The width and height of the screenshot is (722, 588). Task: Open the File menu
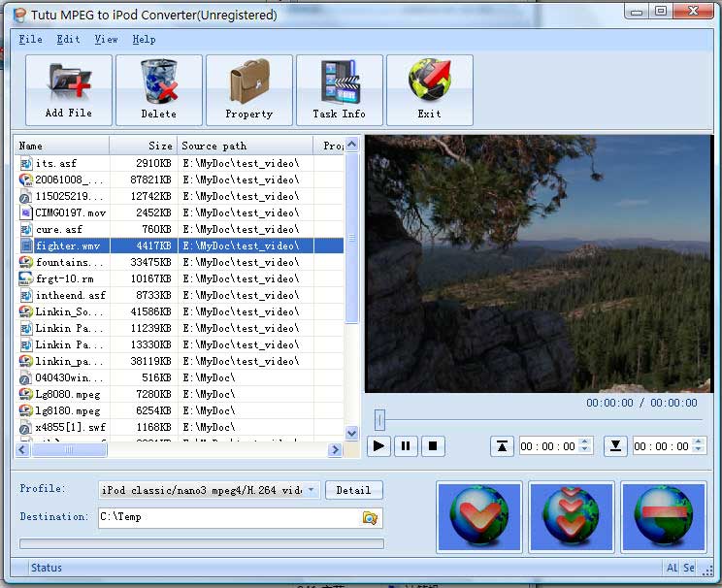[30, 40]
